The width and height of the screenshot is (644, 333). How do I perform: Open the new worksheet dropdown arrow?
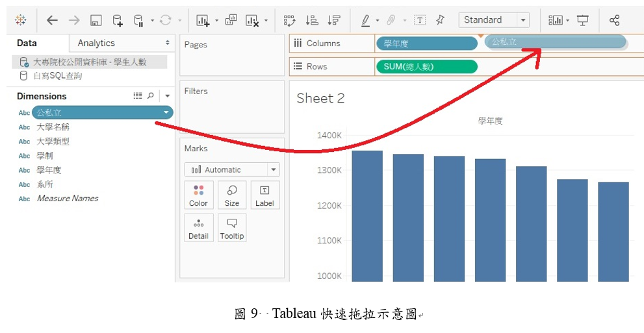tap(216, 21)
